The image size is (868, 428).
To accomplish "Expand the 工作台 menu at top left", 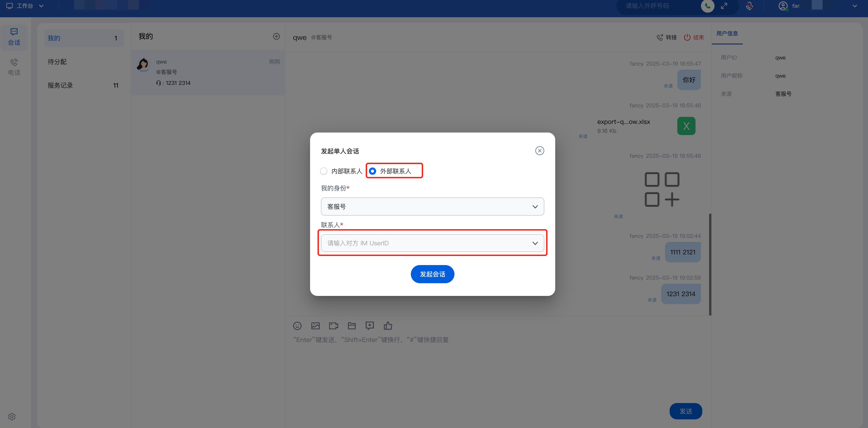I will click(x=25, y=6).
